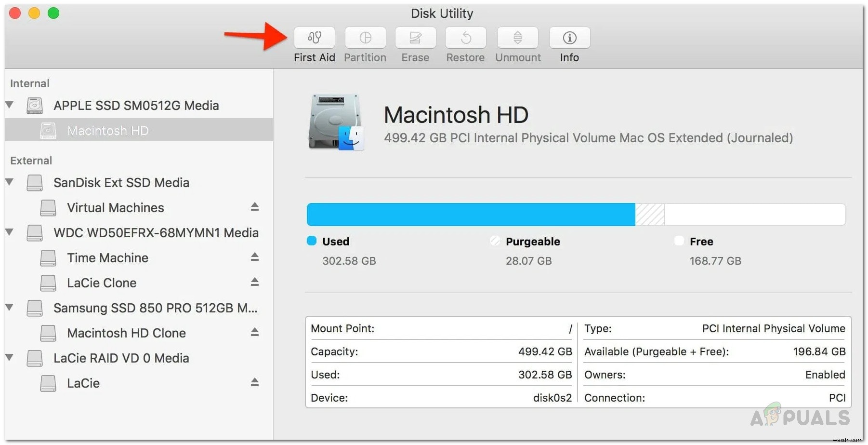
Task: Eject the LaCie volume
Action: [255, 382]
